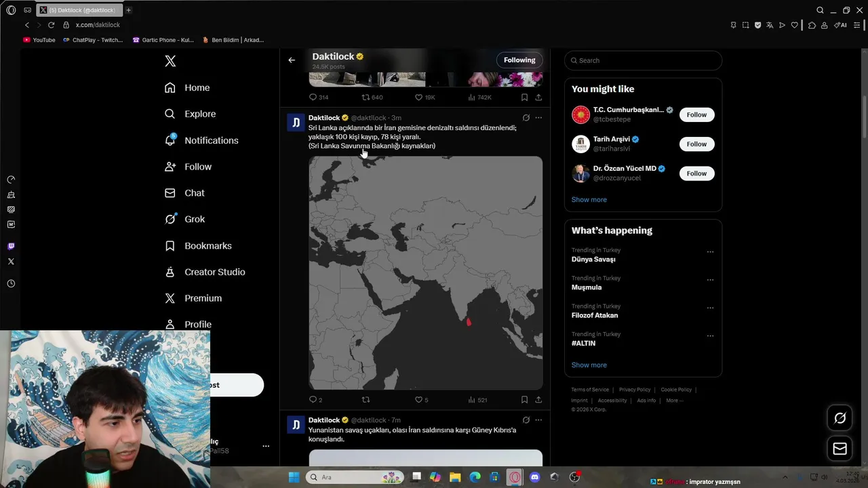868x488 pixels.
Task: Open the Dünya Savaşı trend
Action: tap(593, 260)
